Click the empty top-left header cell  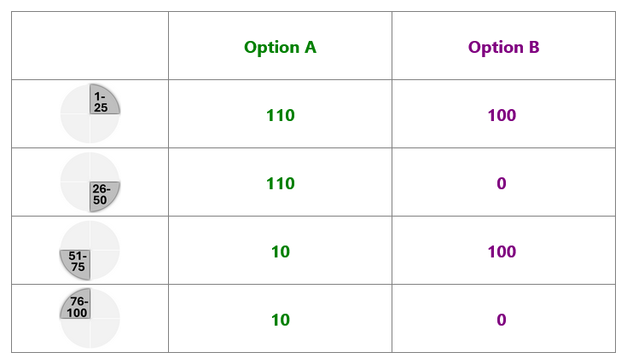(x=90, y=45)
